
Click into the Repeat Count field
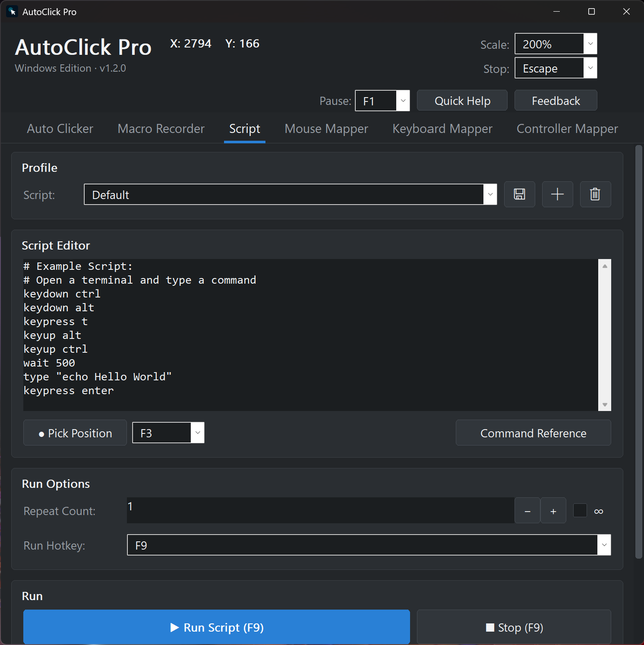[321, 510]
